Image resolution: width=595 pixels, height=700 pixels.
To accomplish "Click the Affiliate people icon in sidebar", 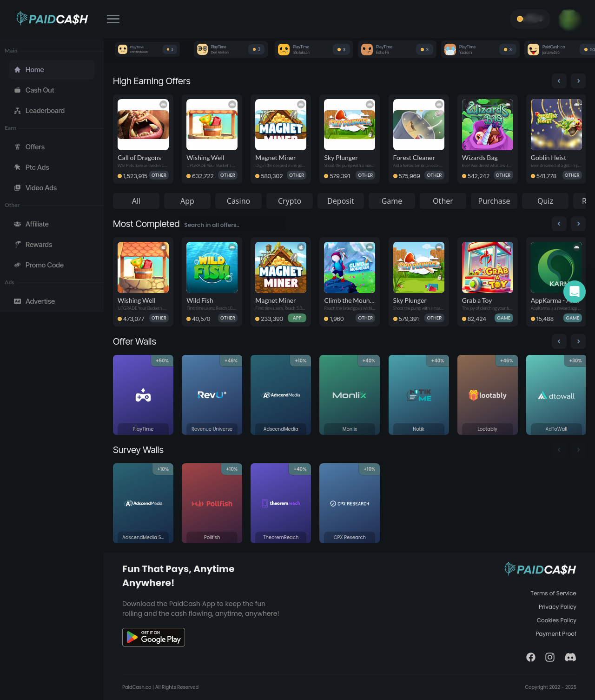I will (17, 224).
